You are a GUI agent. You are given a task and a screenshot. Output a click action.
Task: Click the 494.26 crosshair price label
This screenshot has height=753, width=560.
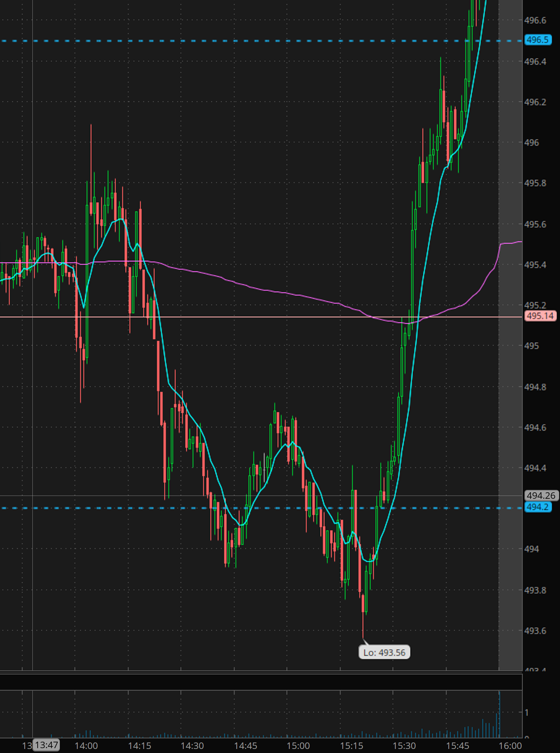(541, 496)
